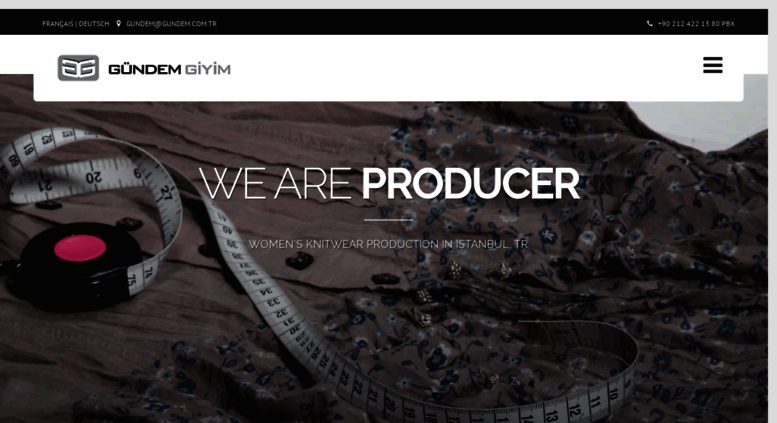Select the bold PRODUCER headline word
Image resolution: width=777 pixels, height=423 pixels.
pos(470,184)
